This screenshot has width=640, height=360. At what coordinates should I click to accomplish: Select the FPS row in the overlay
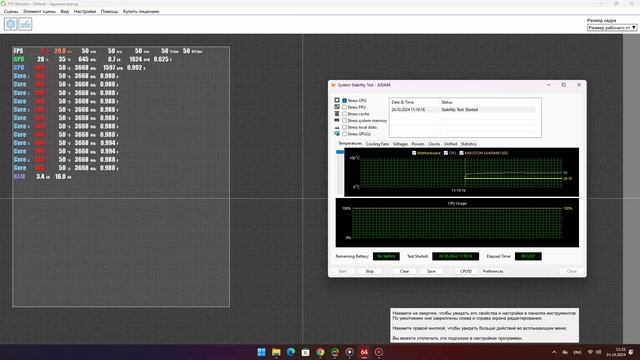pos(108,51)
